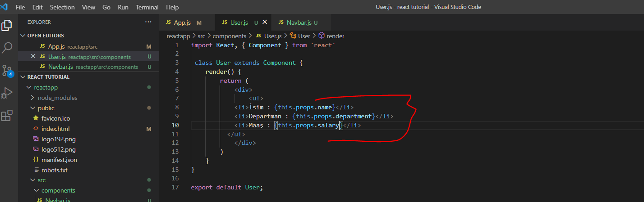The width and height of the screenshot is (644, 202).
Task: Open manifest.json file in explorer
Action: 59,160
